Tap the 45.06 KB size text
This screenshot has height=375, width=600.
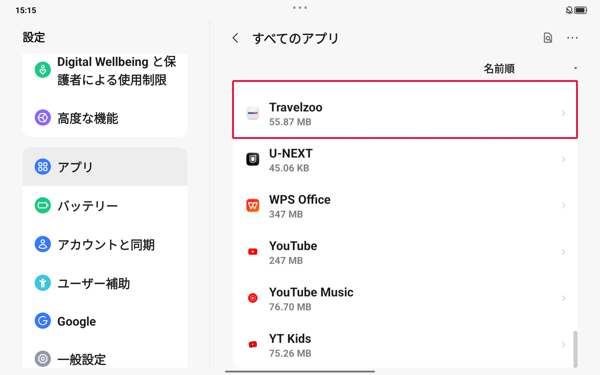pos(289,168)
